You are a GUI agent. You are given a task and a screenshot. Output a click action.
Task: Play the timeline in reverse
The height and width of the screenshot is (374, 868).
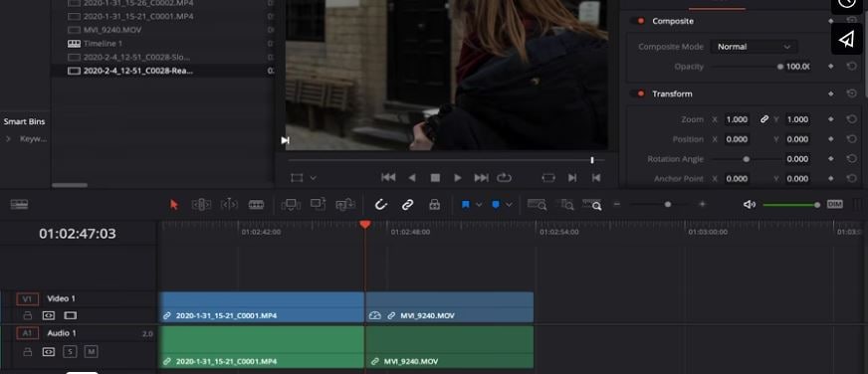pyautogui.click(x=412, y=178)
